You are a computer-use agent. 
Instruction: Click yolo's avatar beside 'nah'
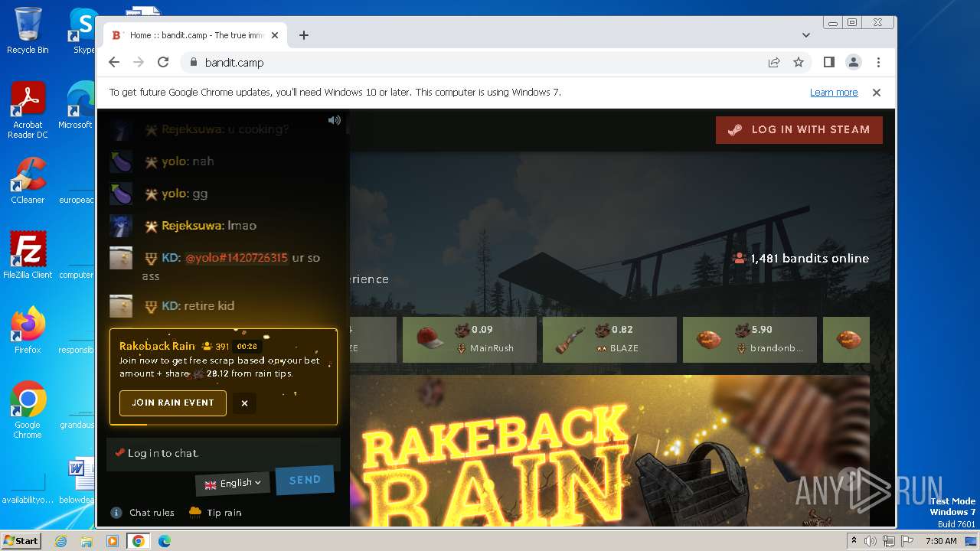121,161
